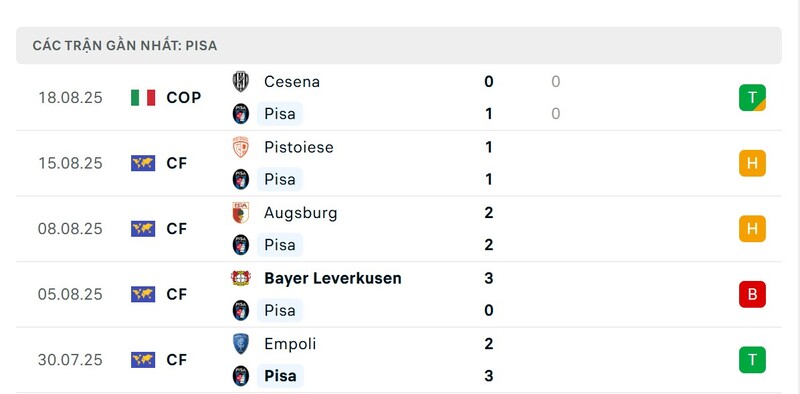Viewport: 800px width, 394px height.
Task: Click the COP competition label
Action: tap(184, 97)
